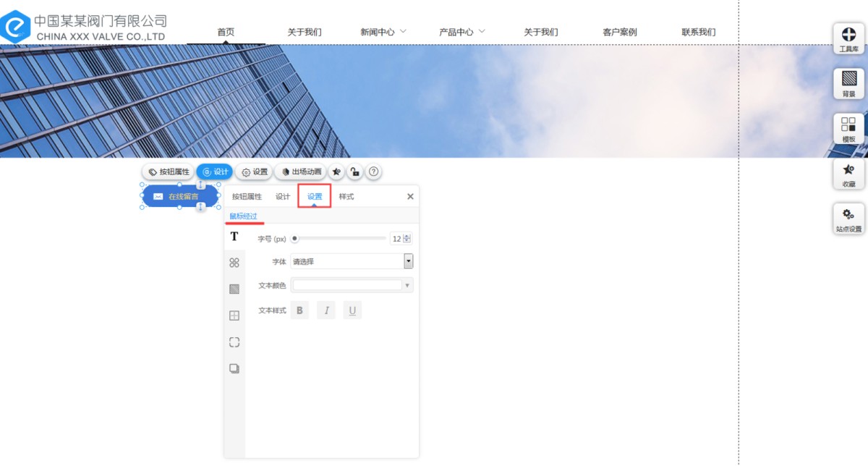Expand the 产品中心 navigation menu

pyautogui.click(x=462, y=32)
